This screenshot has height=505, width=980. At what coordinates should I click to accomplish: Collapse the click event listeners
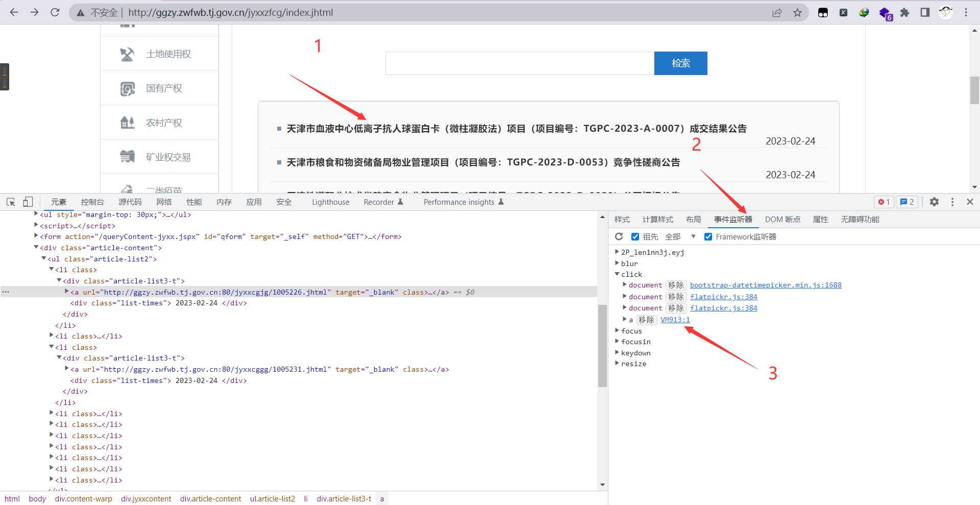(617, 274)
